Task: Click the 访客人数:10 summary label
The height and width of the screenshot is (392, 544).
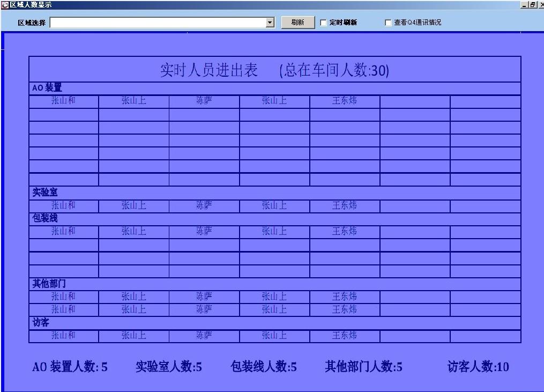Action: click(478, 367)
